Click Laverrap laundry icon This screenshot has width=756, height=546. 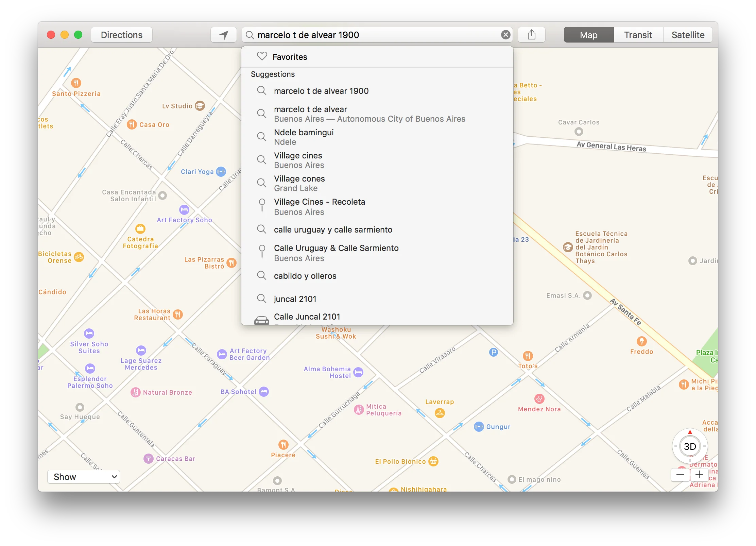(x=440, y=413)
